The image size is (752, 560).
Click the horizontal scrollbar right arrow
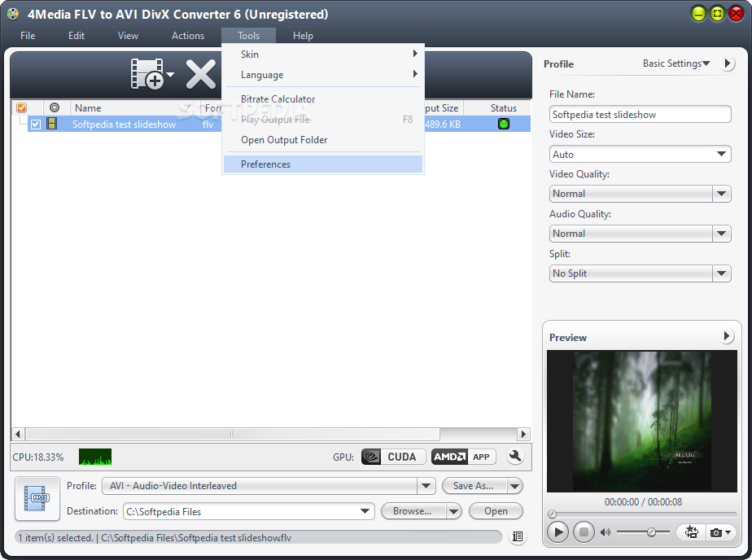pos(523,434)
